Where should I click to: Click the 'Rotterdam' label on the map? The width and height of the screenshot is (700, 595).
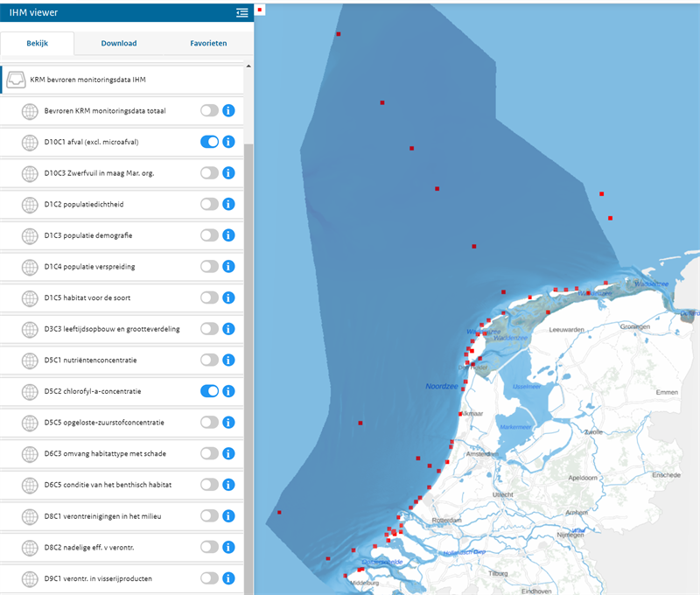(446, 521)
